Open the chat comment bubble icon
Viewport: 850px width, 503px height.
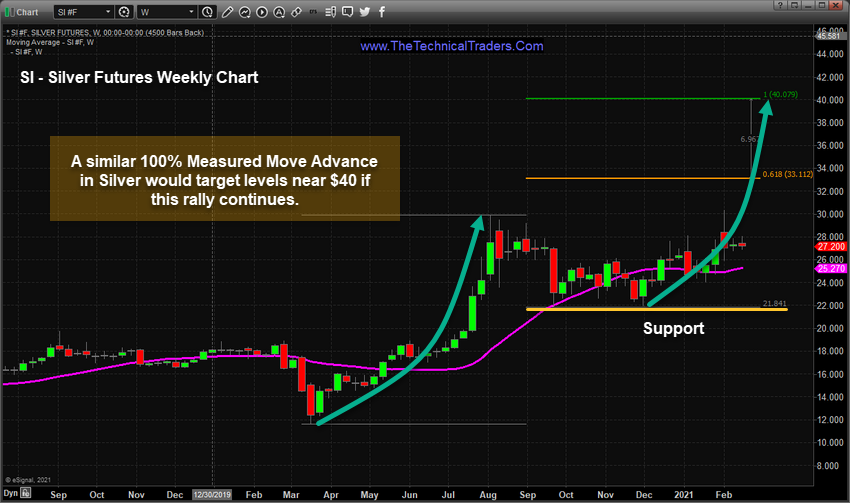pyautogui.click(x=347, y=12)
